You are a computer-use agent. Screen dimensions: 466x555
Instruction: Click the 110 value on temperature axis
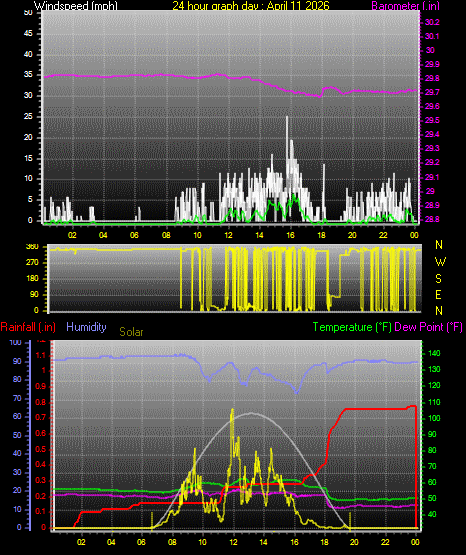point(434,402)
